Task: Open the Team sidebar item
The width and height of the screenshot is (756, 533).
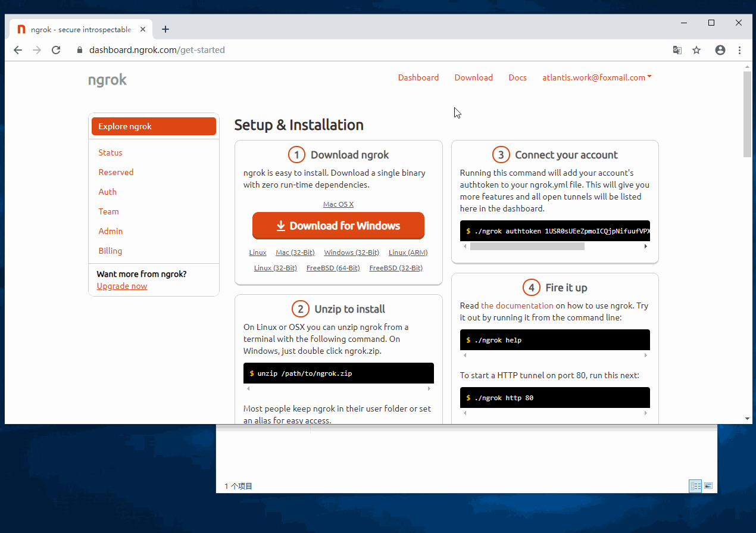Action: tap(108, 211)
